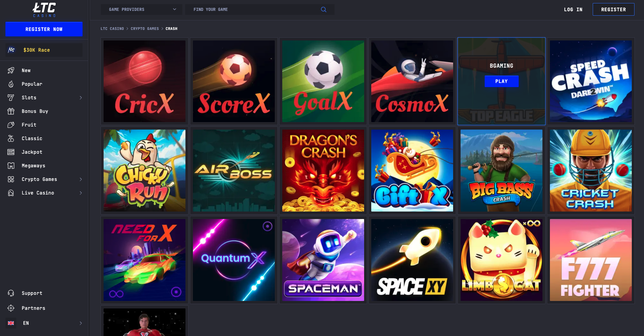Click the Jackpot sidebar icon
644x336 pixels.
11,152
